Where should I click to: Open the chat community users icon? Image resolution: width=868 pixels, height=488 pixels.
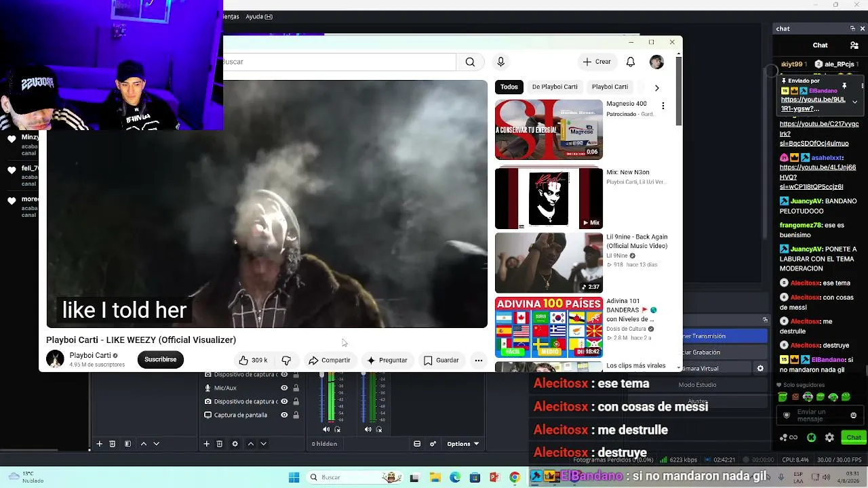click(854, 45)
